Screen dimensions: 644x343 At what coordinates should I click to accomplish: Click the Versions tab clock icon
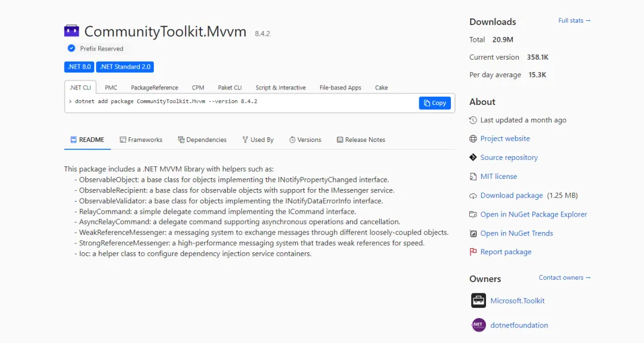292,140
